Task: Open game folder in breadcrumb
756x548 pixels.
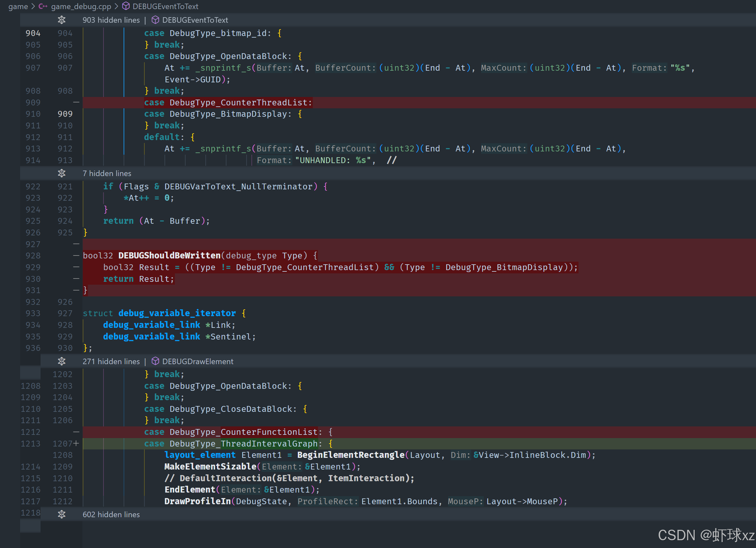Action: point(18,6)
